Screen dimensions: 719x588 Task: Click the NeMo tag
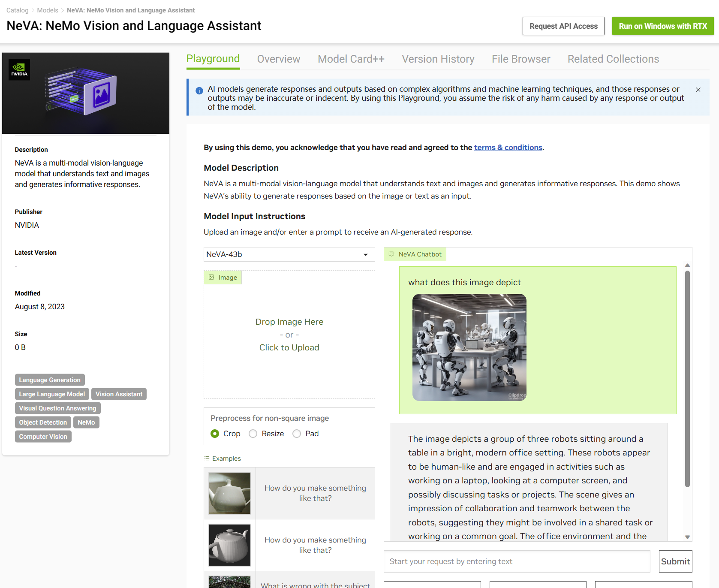[86, 422]
